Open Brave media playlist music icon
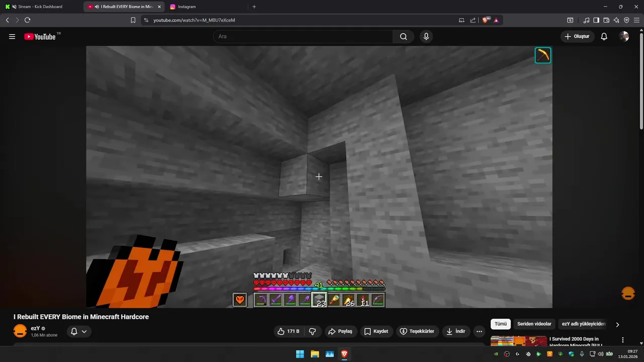This screenshot has height=362, width=644. [x=586, y=20]
